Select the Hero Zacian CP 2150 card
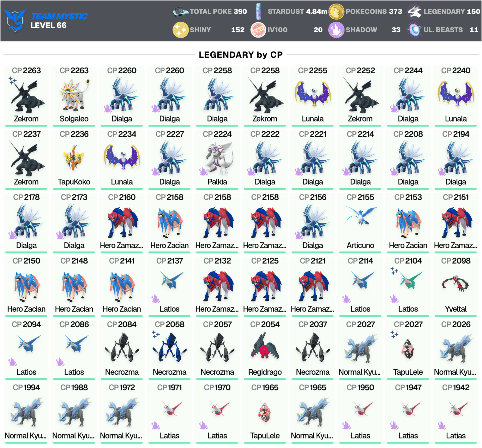The height and width of the screenshot is (448, 482). pyautogui.click(x=26, y=286)
